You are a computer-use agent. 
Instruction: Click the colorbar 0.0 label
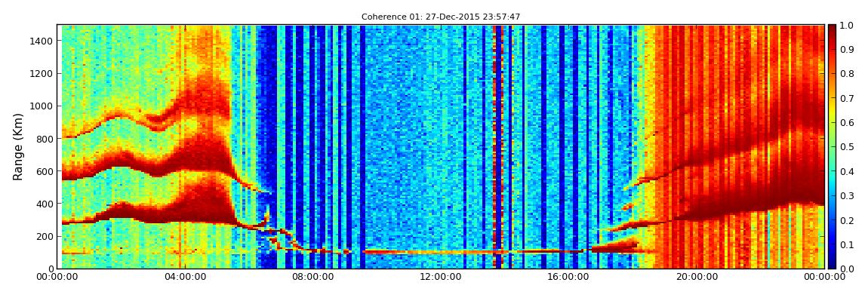pyautogui.click(x=847, y=269)
